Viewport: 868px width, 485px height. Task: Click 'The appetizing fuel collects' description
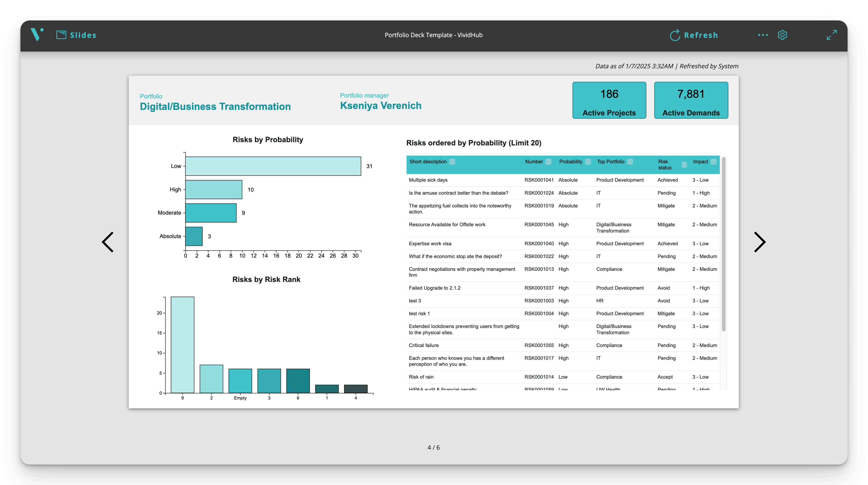[x=460, y=209]
